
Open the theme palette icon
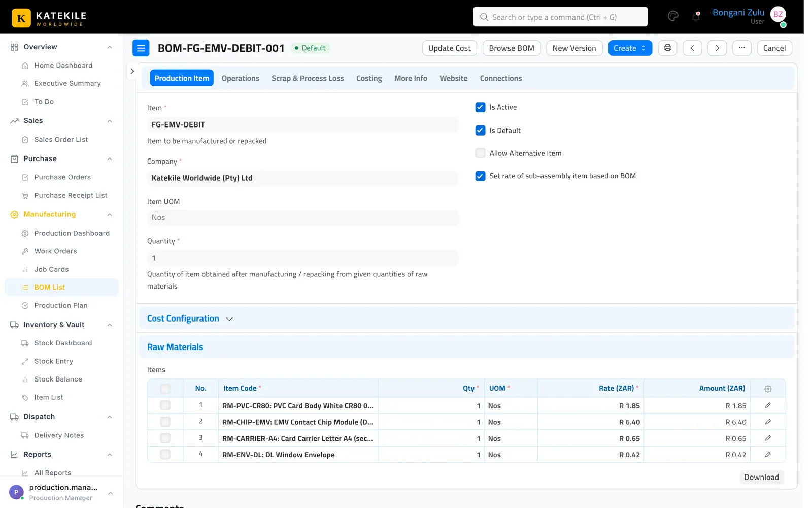pos(673,16)
